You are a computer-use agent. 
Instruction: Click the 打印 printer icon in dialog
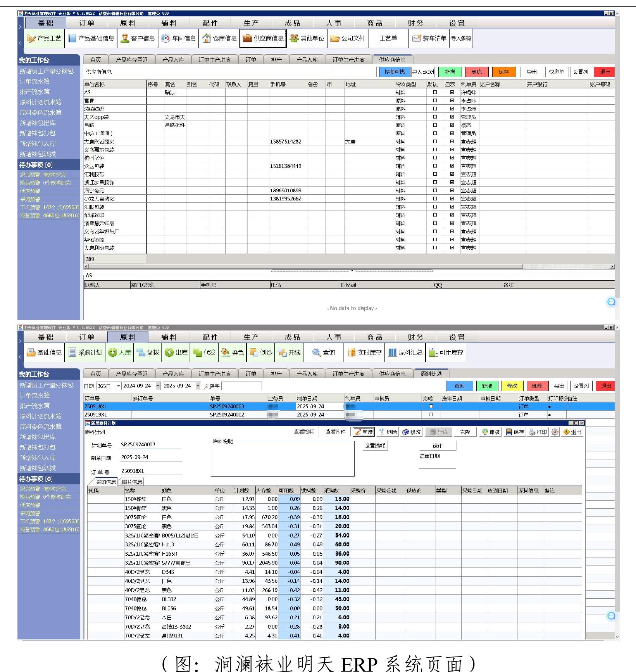pyautogui.click(x=538, y=432)
